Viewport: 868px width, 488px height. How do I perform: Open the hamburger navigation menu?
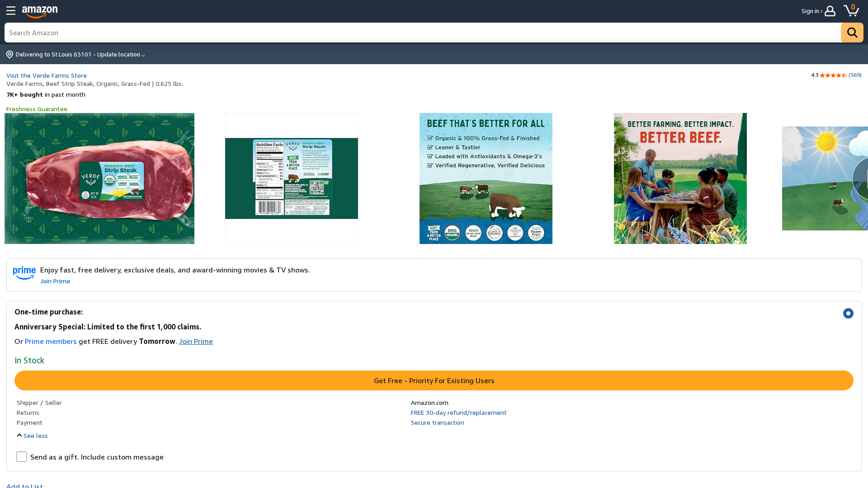[x=11, y=11]
